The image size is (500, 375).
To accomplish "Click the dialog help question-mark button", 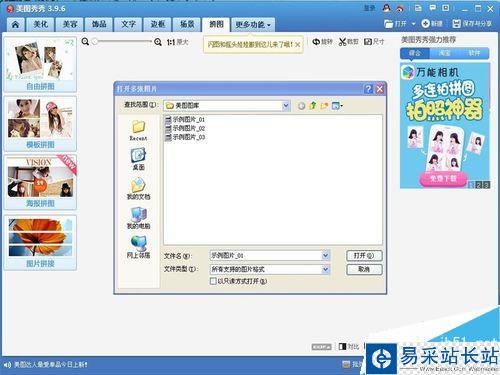I will [x=368, y=89].
